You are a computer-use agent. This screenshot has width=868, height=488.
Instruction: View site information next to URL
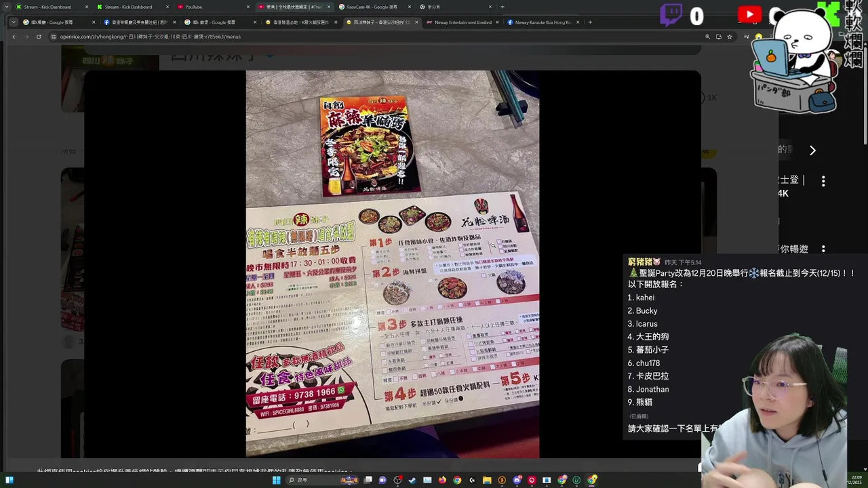tap(53, 37)
